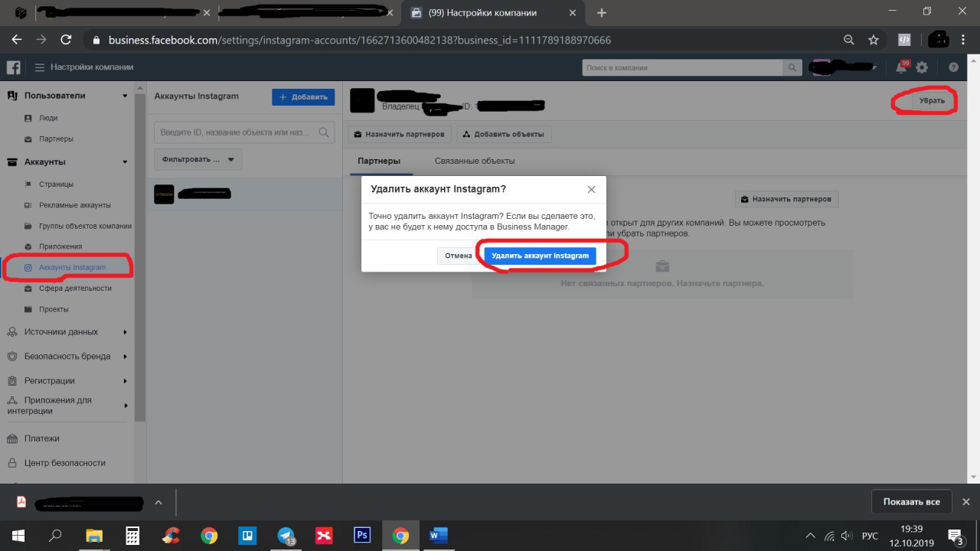Switch to Связанные объекты tab
This screenshot has height=551, width=980.
(x=475, y=161)
